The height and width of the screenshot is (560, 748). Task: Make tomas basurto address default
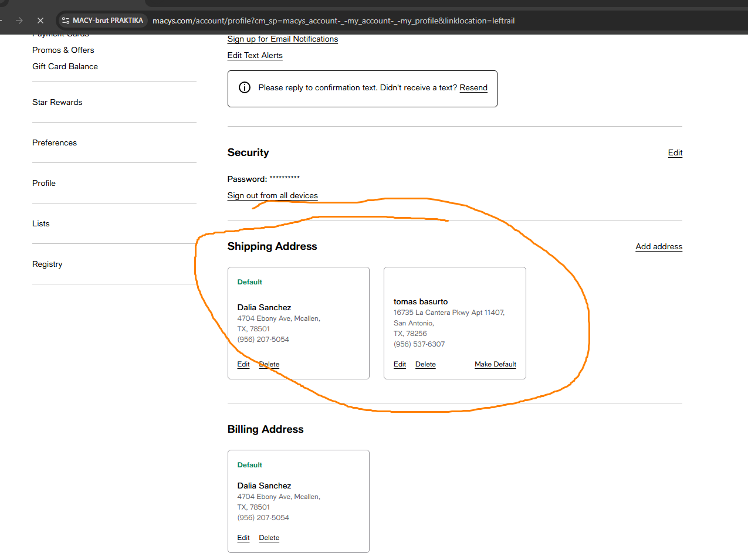tap(495, 365)
